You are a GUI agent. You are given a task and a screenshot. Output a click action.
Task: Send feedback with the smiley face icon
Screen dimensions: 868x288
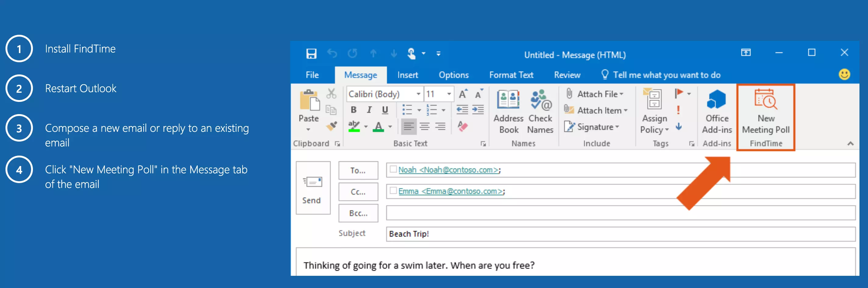point(844,74)
